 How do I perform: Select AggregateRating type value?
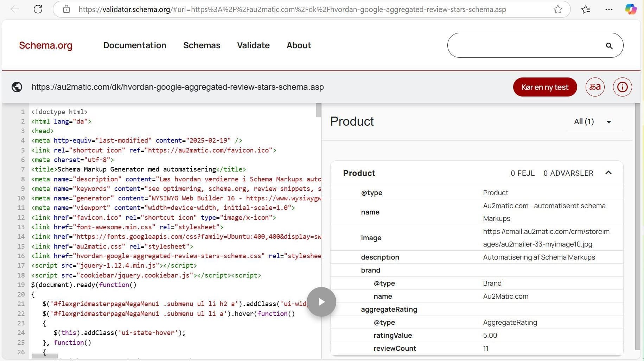(510, 322)
